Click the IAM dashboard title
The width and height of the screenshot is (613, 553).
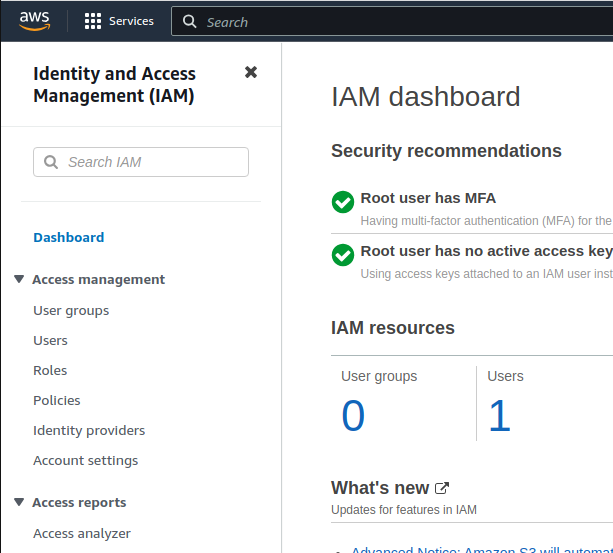click(426, 97)
